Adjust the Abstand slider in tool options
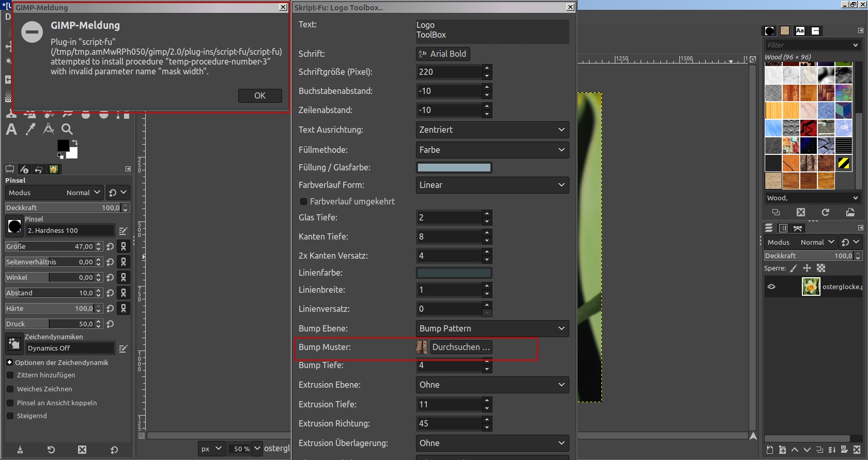The height and width of the screenshot is (460, 868). [54, 293]
